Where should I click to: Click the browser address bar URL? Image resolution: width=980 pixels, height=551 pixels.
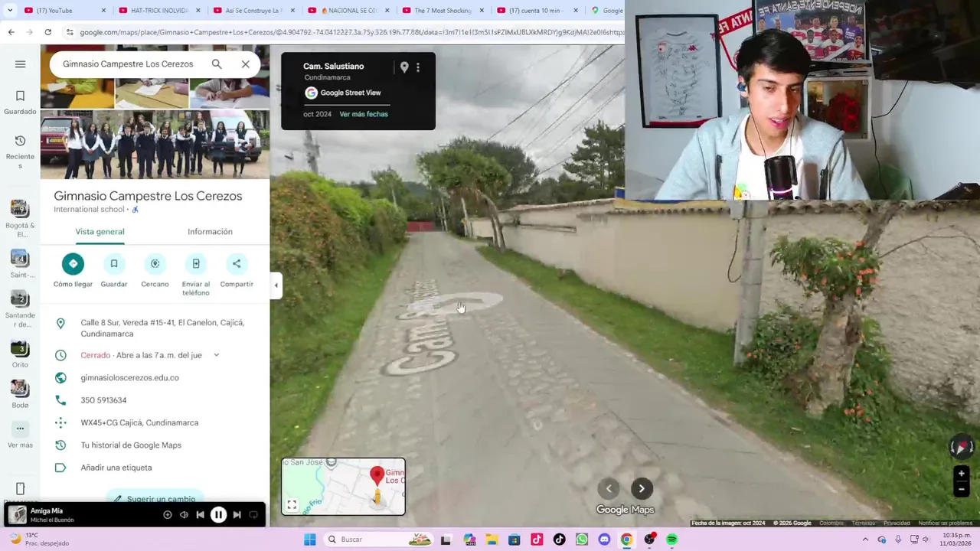(x=351, y=32)
